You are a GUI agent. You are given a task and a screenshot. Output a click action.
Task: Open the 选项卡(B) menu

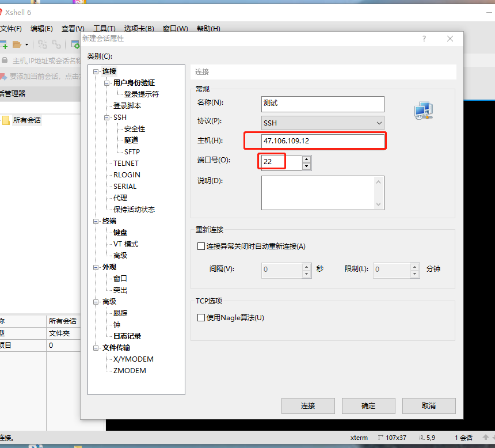[139, 29]
